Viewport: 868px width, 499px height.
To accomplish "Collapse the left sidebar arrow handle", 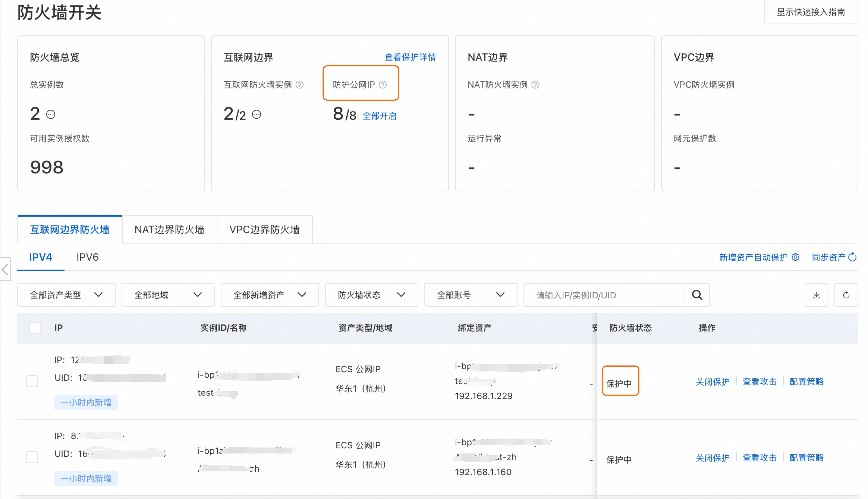I will point(5,270).
